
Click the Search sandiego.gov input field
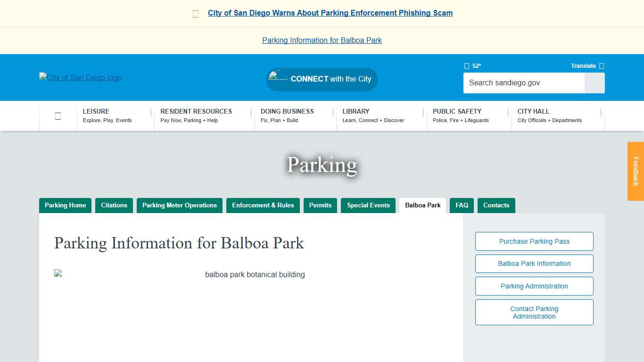click(523, 82)
